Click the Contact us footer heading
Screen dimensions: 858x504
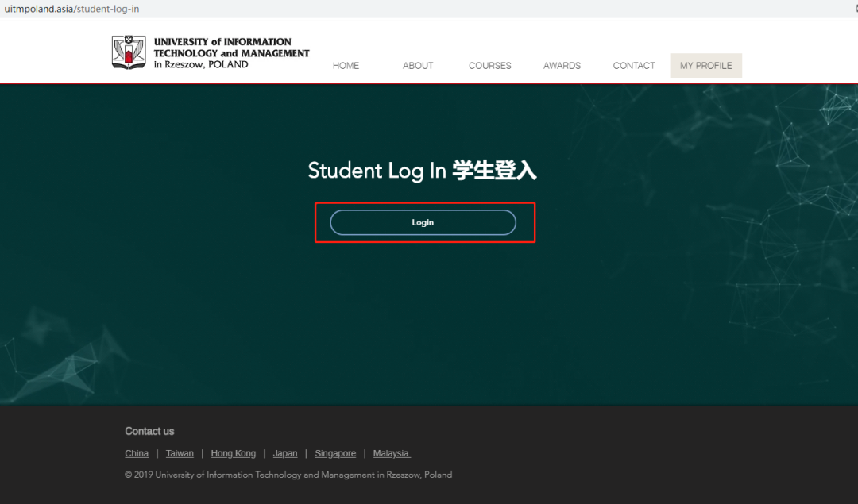tap(149, 431)
